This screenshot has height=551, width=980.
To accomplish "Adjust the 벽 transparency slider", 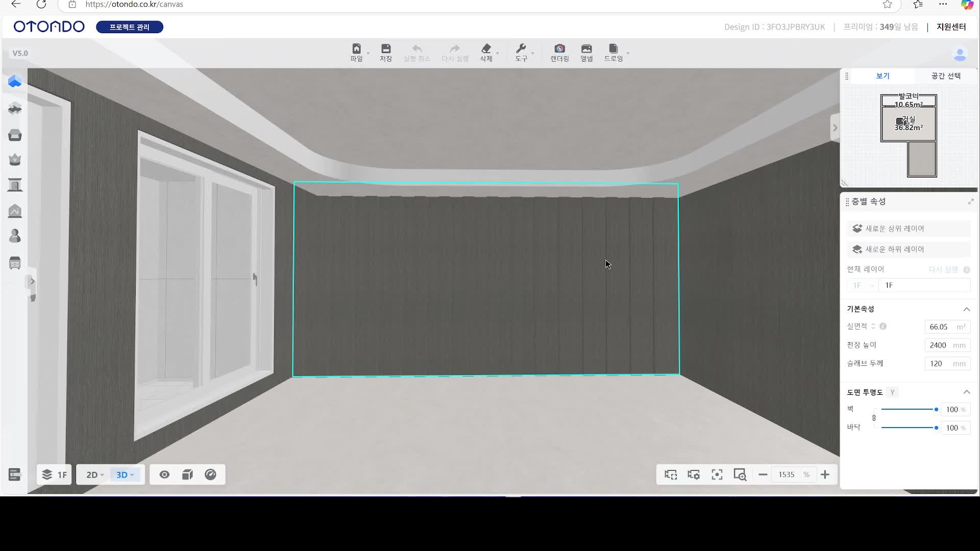I will [936, 409].
